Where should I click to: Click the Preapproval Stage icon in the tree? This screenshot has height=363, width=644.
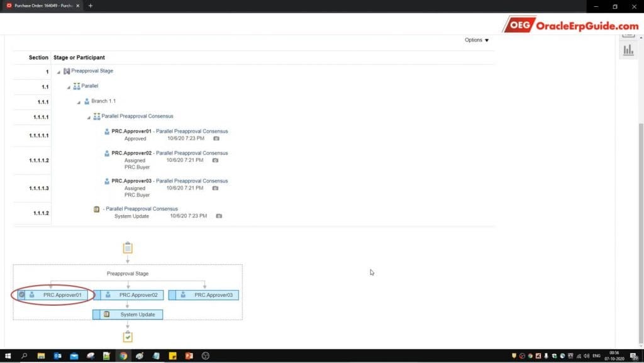pyautogui.click(x=67, y=71)
